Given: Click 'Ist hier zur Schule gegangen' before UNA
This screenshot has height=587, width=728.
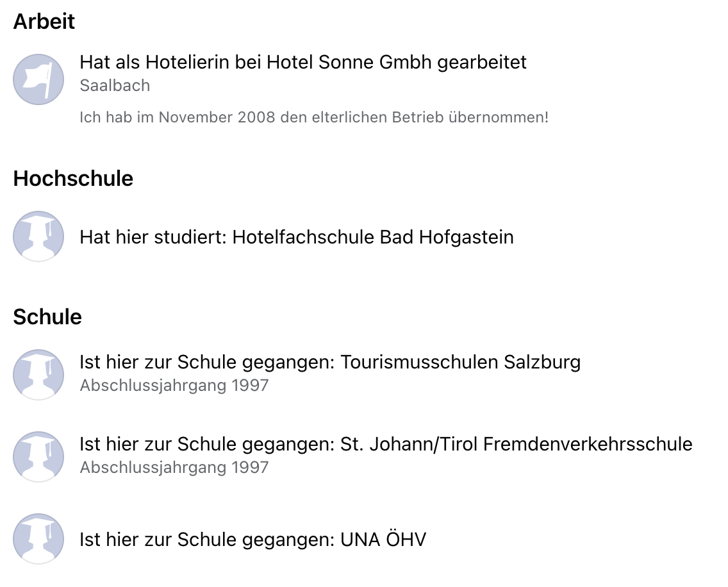Looking at the screenshot, I should click(207, 540).
